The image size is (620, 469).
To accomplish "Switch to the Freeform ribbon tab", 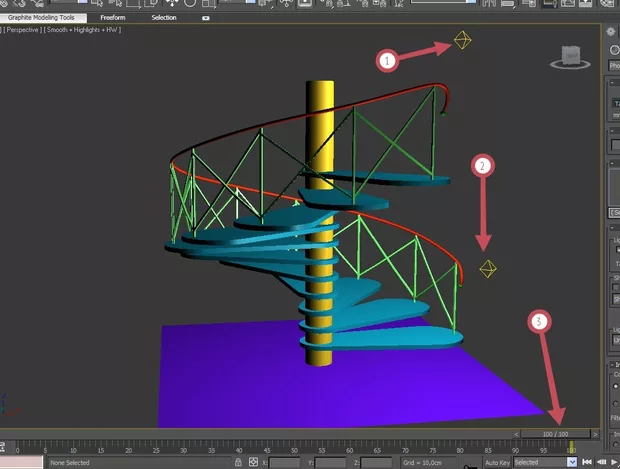I will 113,18.
